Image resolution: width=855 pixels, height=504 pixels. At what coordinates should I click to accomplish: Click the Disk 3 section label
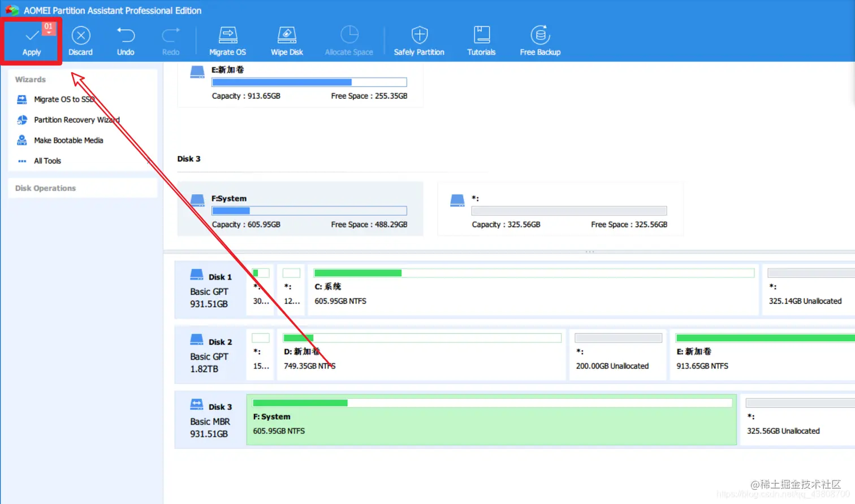pos(189,159)
